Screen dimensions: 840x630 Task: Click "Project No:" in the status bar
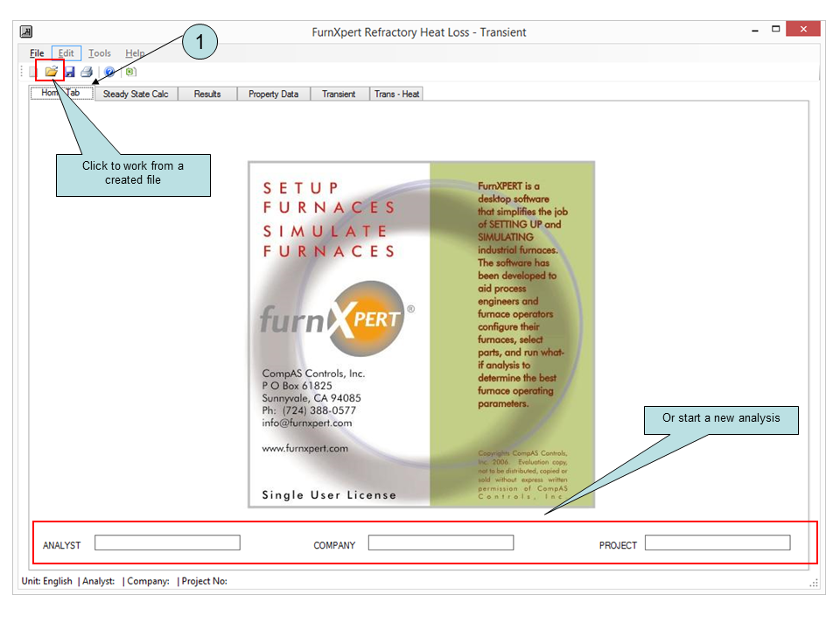coord(205,581)
